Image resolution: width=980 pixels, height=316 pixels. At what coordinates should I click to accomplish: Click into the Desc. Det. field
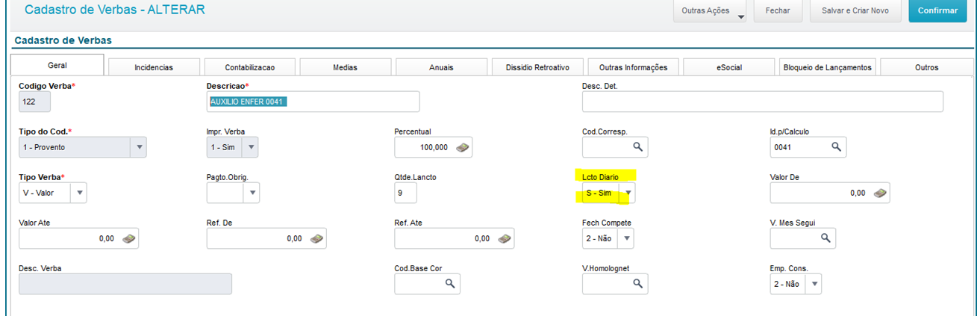click(763, 102)
